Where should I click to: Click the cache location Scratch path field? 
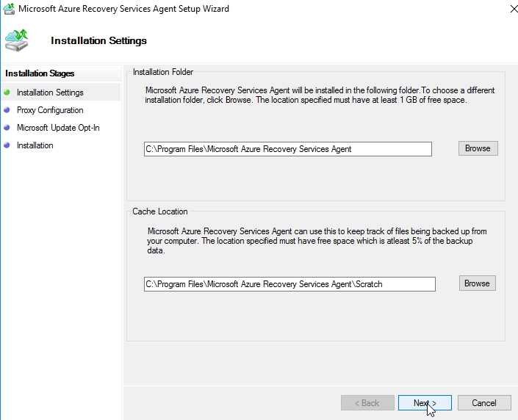289,284
